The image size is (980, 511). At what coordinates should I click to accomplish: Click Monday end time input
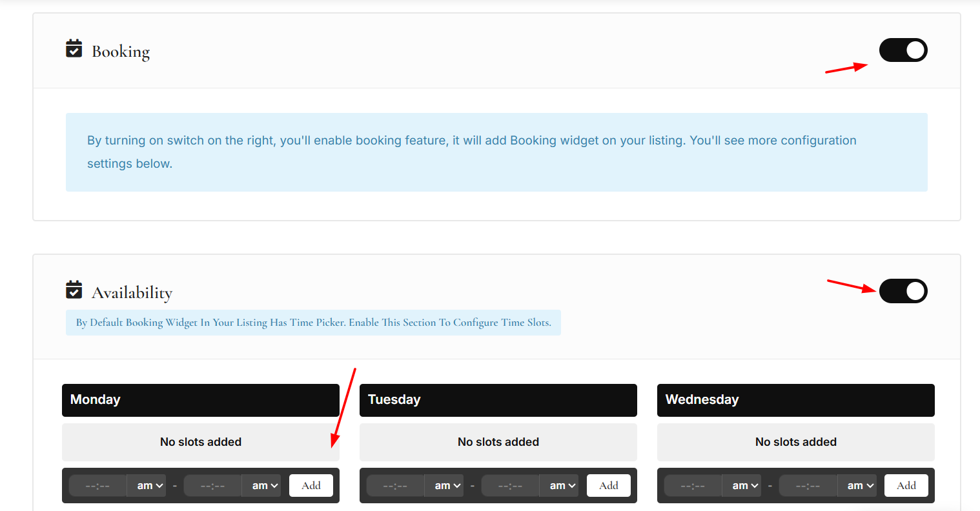[213, 486]
